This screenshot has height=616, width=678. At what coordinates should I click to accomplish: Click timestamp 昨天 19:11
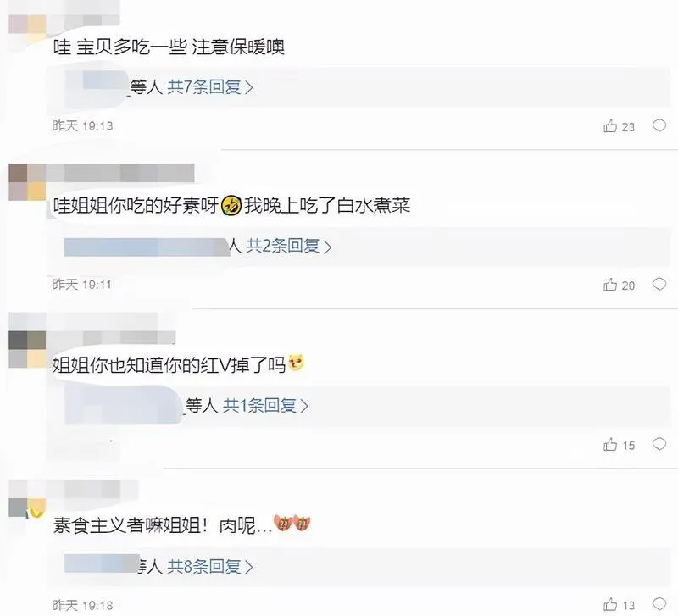pyautogui.click(x=82, y=285)
